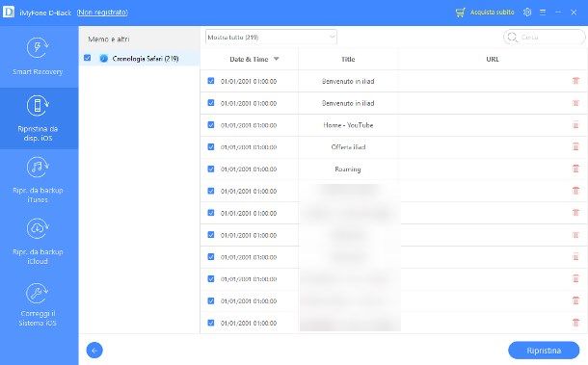Viewport: 588px width, 365px height.
Task: Click the Safari compass icon
Action: 104,59
